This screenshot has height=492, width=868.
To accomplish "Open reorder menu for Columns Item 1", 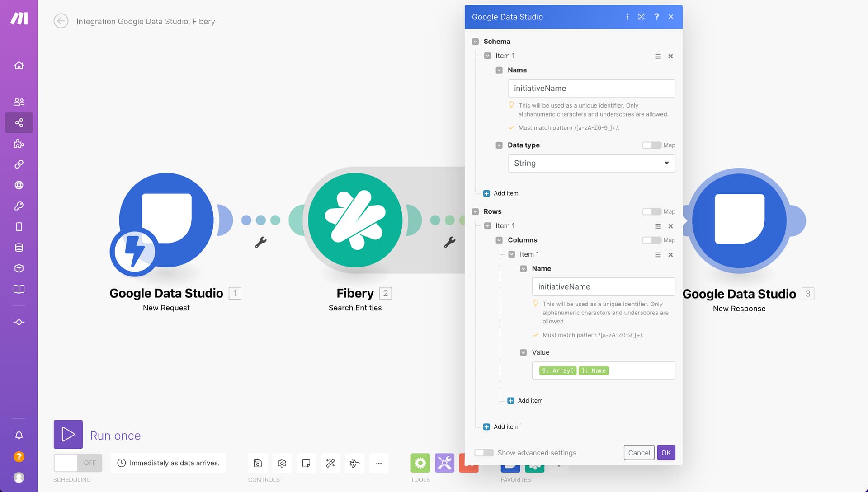I will pyautogui.click(x=658, y=255).
